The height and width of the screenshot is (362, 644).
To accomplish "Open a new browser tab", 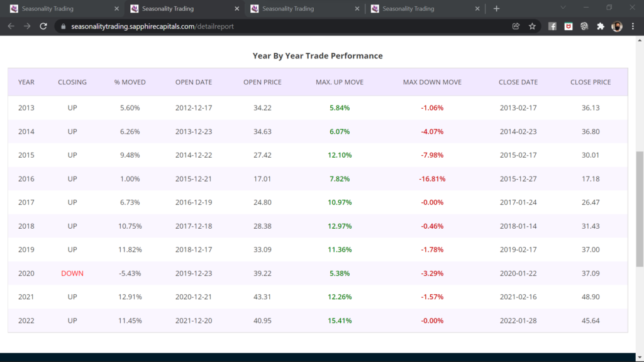I will [496, 9].
